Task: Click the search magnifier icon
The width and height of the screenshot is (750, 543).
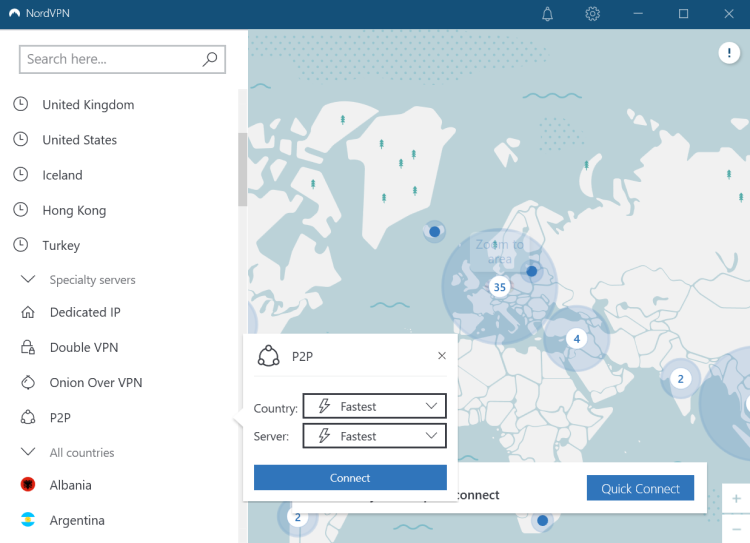Action: point(210,59)
